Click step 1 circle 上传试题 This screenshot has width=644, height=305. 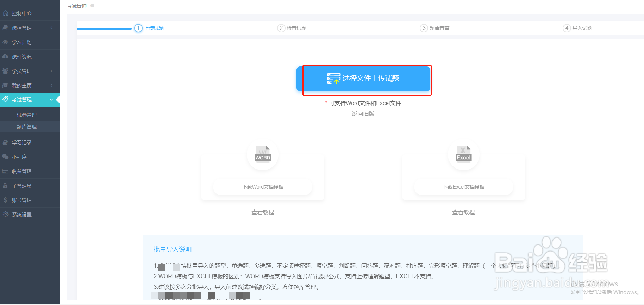point(138,28)
